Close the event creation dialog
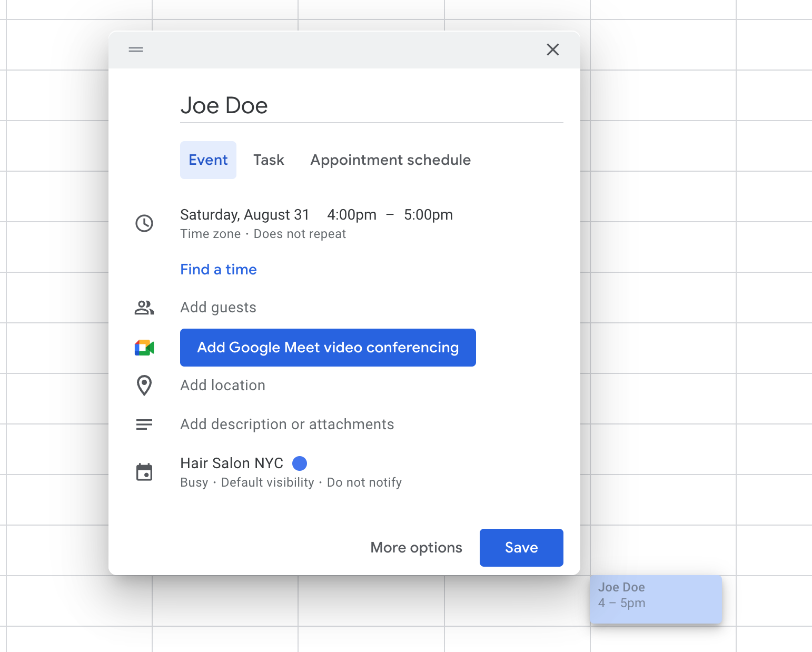812x652 pixels. coord(552,50)
